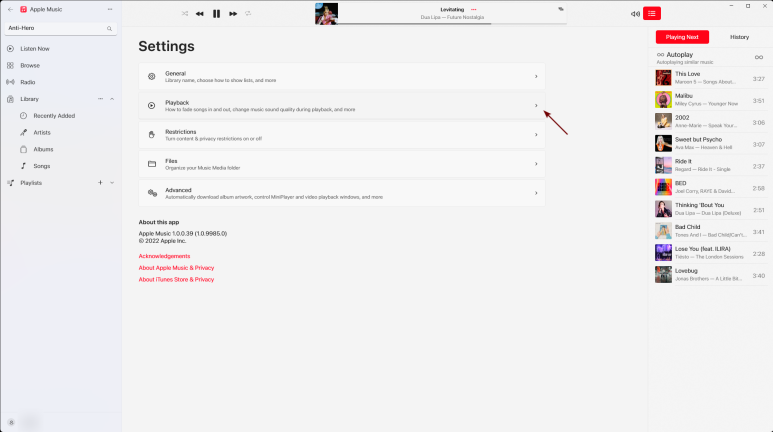Toggle repeat mode
773x432 pixels.
pos(248,13)
